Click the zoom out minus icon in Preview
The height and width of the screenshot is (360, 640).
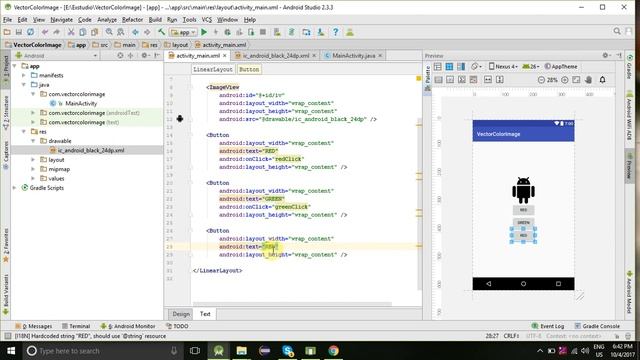(x=541, y=80)
